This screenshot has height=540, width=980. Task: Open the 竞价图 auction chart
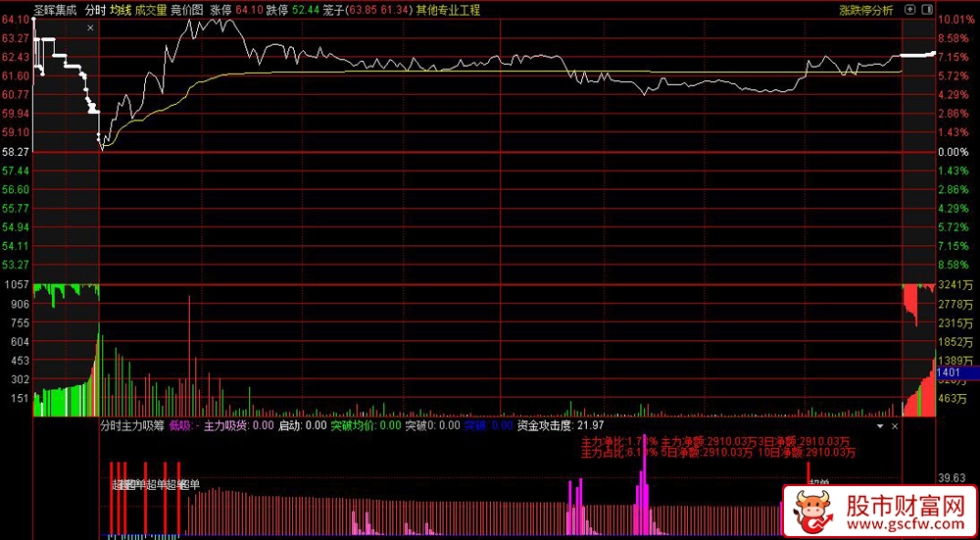pyautogui.click(x=187, y=10)
